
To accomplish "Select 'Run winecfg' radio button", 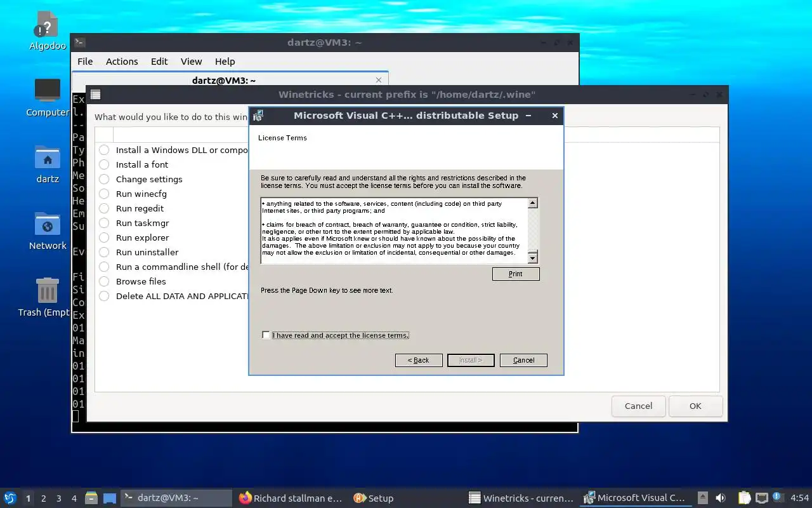I will pyautogui.click(x=104, y=194).
